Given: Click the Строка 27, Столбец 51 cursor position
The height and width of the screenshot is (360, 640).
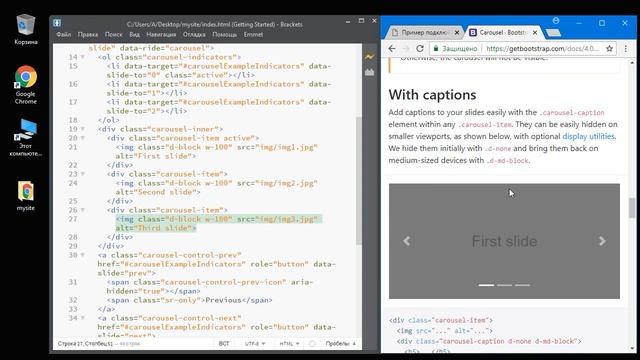Looking at the screenshot, I should click(85, 344).
